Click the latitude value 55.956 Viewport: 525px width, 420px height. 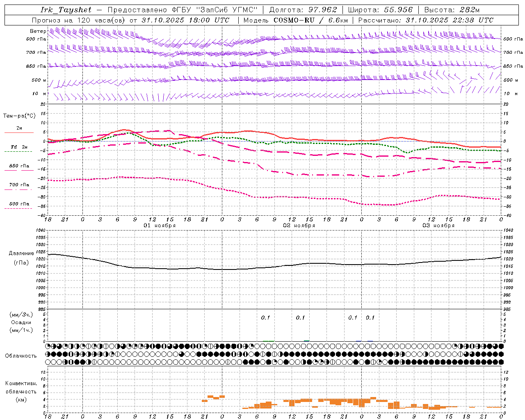click(398, 10)
